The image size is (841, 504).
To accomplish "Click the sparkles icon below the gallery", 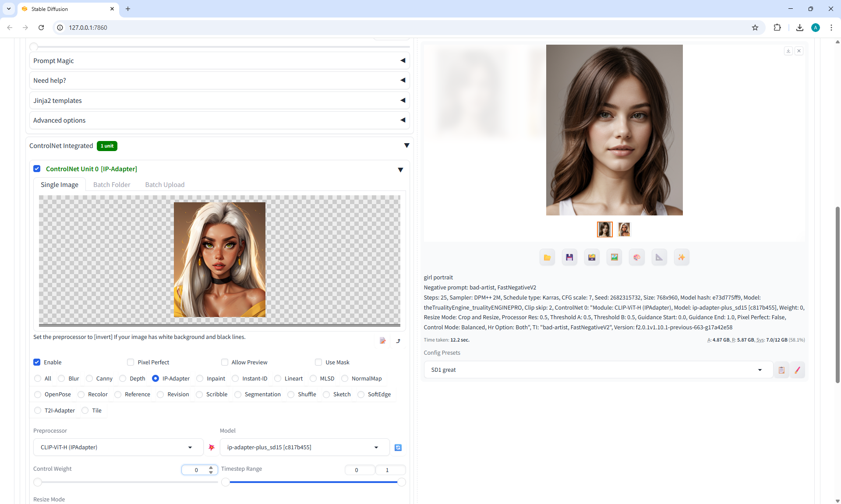I will click(682, 257).
